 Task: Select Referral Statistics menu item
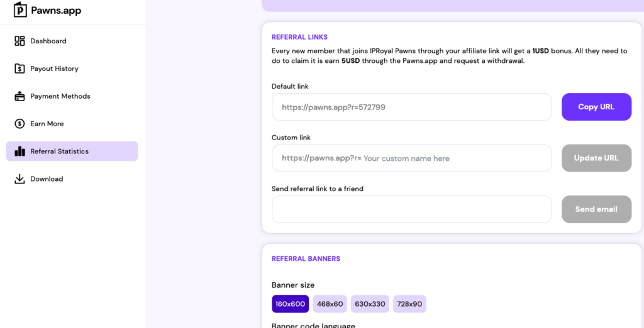(72, 151)
